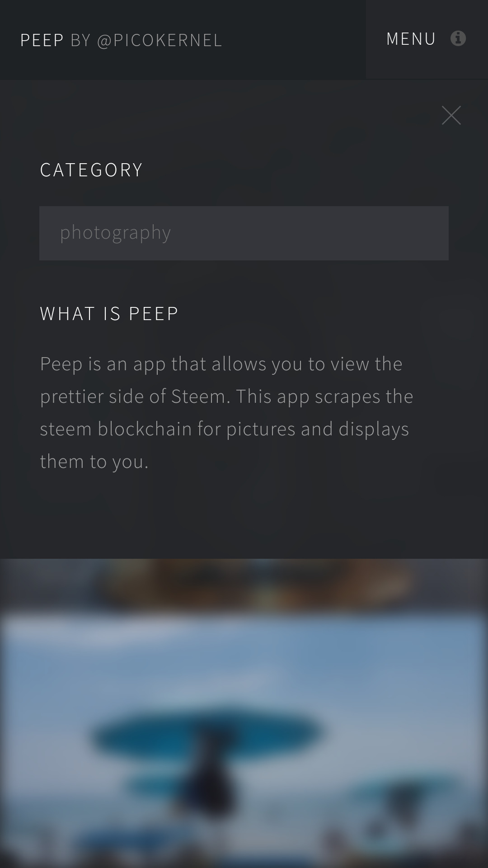The height and width of the screenshot is (868, 488).
Task: Select the blurred beach photo thumbnail
Action: click(x=244, y=713)
